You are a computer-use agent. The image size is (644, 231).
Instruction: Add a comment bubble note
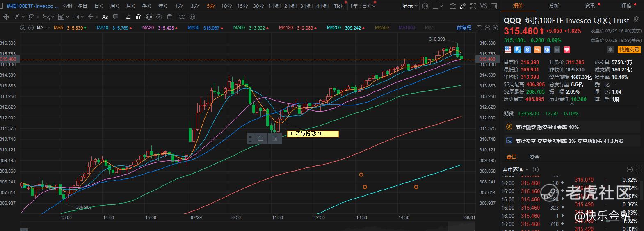point(116,17)
